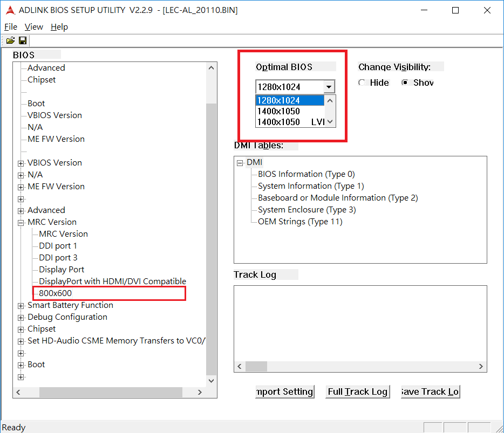Select top ME FW Version item without expander
Screen dimensions: 504x433
coord(56,139)
